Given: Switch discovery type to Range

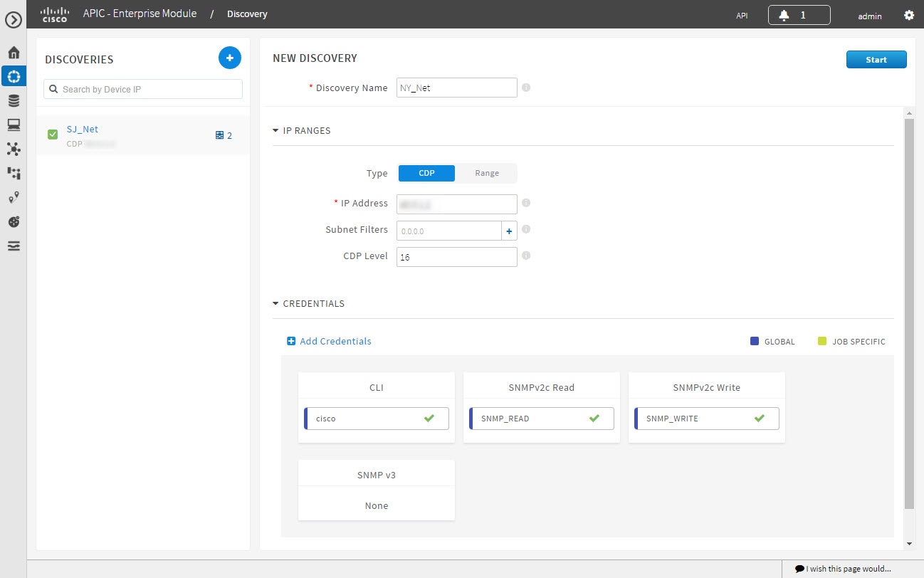Looking at the screenshot, I should 486,173.
